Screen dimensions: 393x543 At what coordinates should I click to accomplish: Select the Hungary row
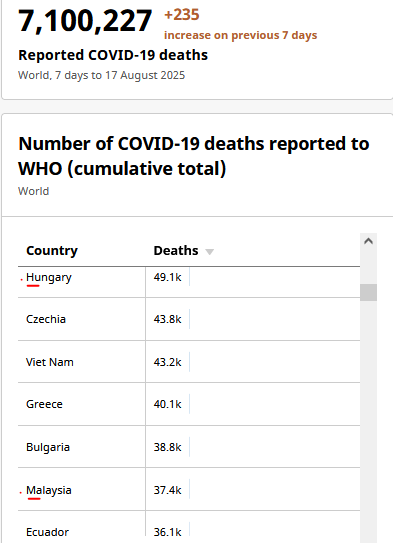tap(189, 282)
